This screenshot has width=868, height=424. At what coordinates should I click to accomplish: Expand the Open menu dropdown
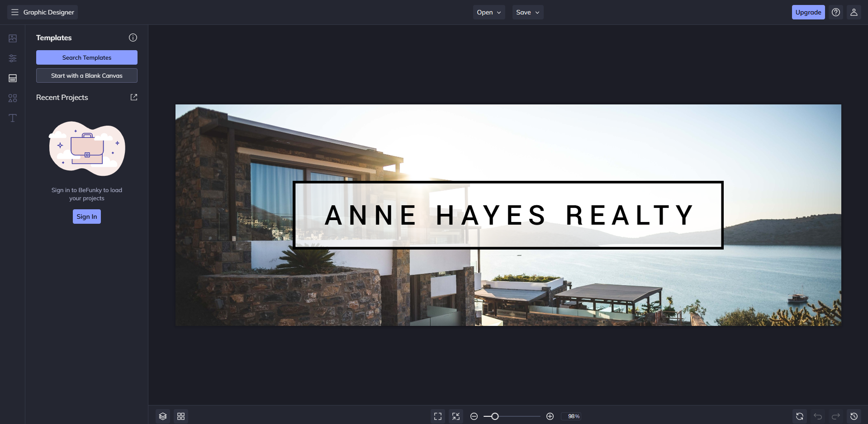point(489,12)
